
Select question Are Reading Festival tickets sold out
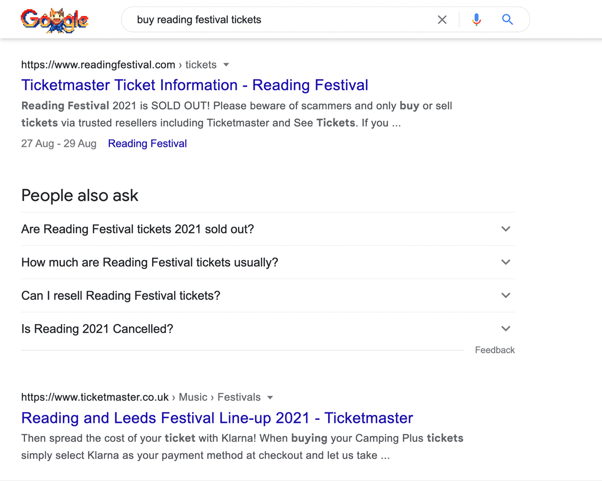137,229
